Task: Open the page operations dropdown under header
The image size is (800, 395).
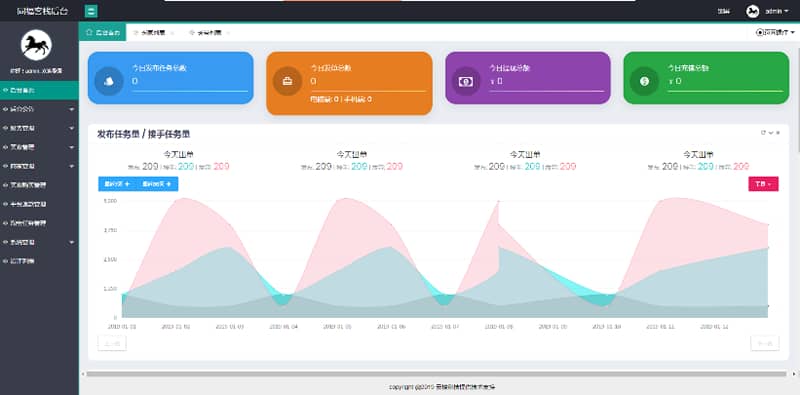Action: point(774,32)
